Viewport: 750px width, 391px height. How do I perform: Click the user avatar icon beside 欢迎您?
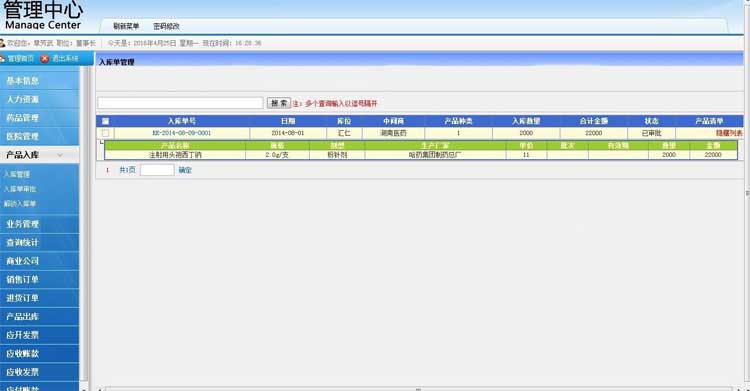coord(2,43)
